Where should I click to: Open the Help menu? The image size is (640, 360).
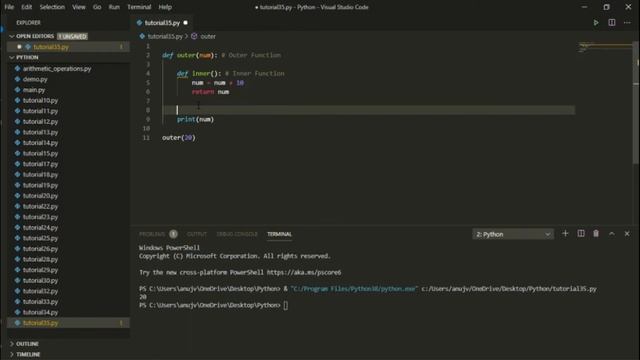pyautogui.click(x=165, y=7)
